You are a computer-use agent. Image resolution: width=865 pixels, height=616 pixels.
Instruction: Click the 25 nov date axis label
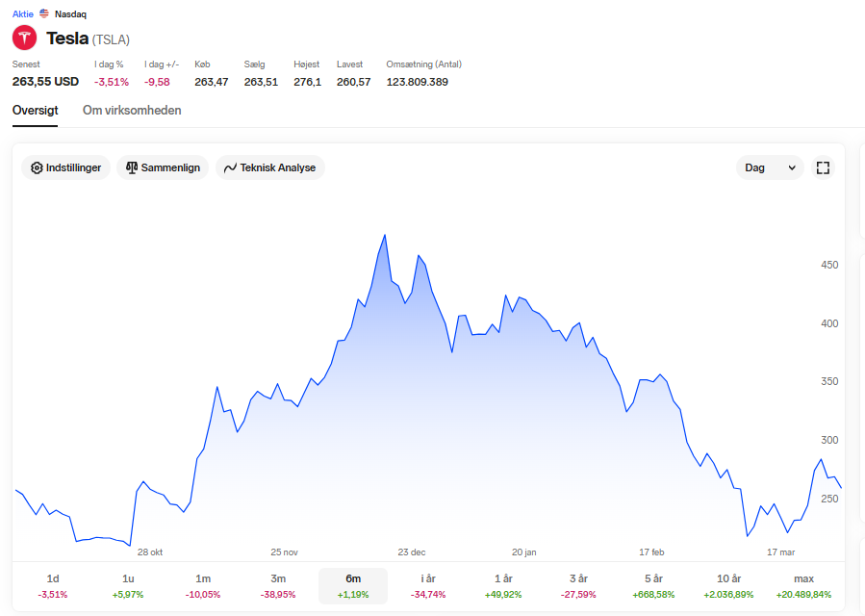[x=284, y=552]
